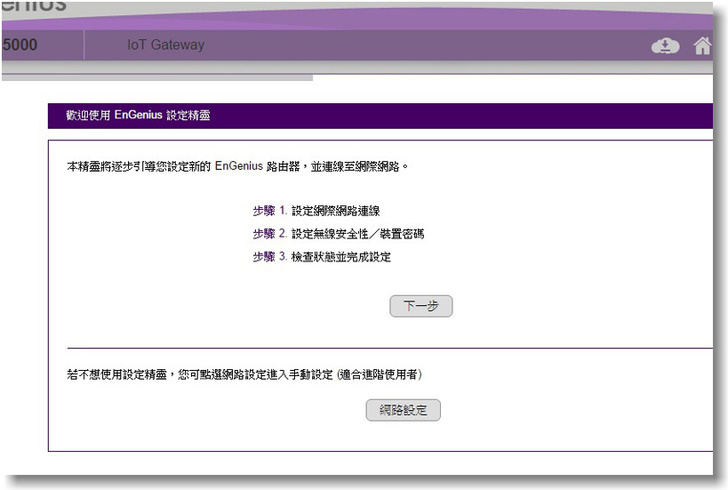Click the wizard intro sentence 本精靈將逐步引導

click(x=237, y=166)
